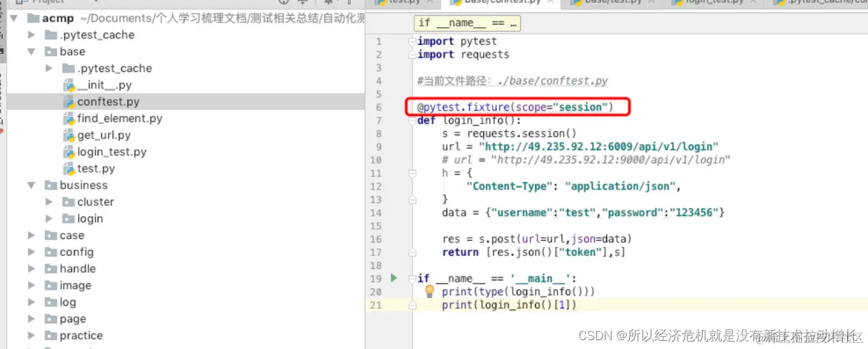The image size is (868, 349).
Task: Click 'def login_info():' definition
Action: (469, 120)
